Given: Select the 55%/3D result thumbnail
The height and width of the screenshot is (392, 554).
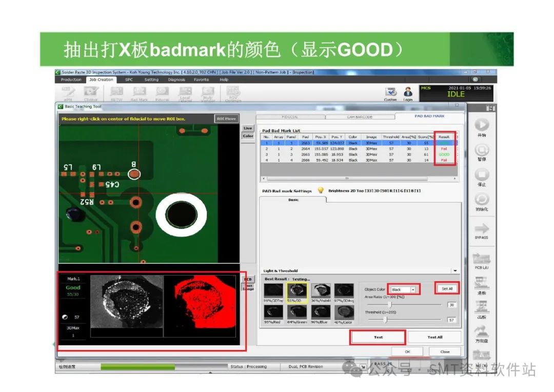Looking at the screenshot, I should [x=297, y=290].
